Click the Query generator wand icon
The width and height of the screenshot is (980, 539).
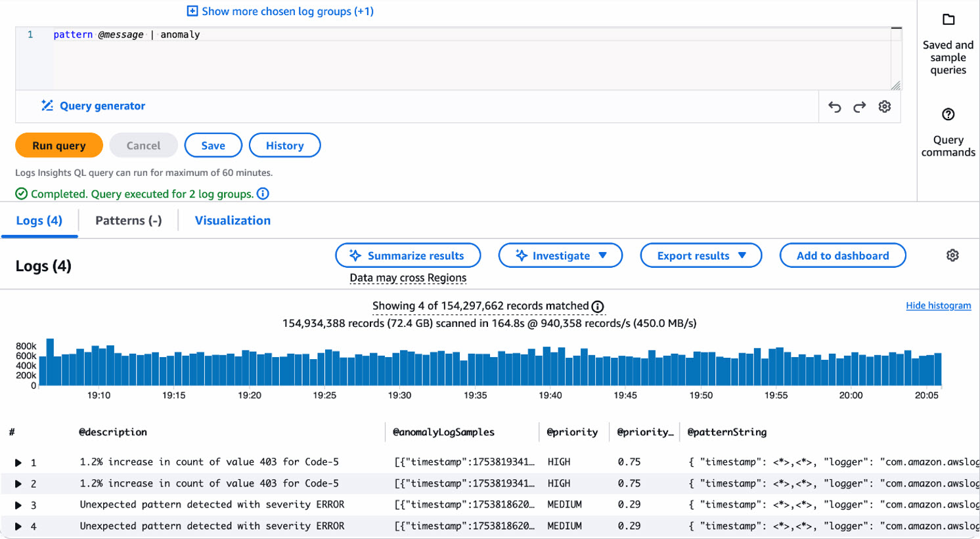[x=47, y=106]
